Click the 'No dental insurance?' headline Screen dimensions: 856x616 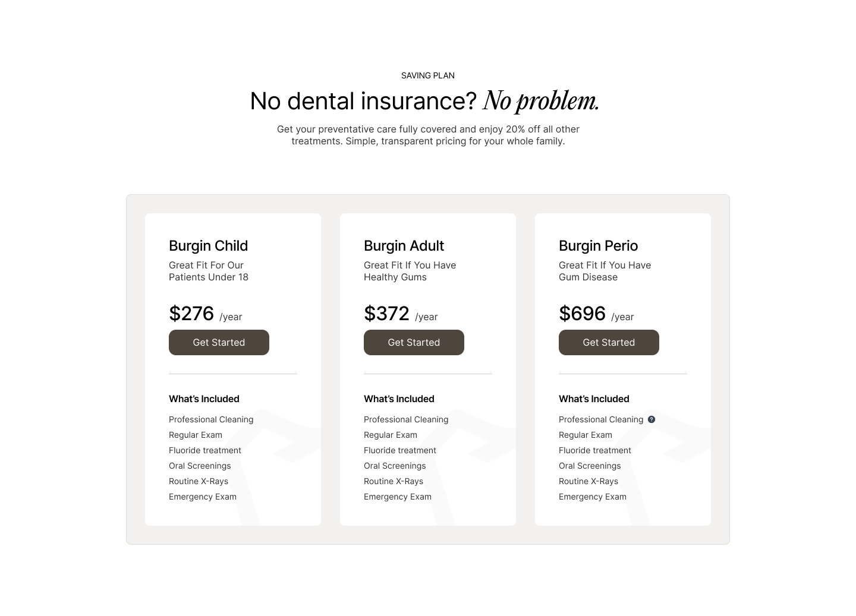click(x=363, y=101)
